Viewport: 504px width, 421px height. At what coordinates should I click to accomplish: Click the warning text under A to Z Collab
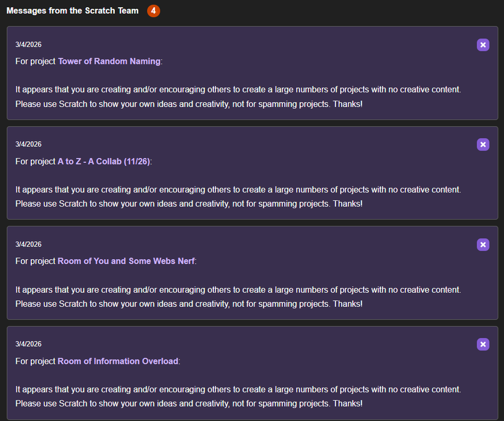point(238,197)
